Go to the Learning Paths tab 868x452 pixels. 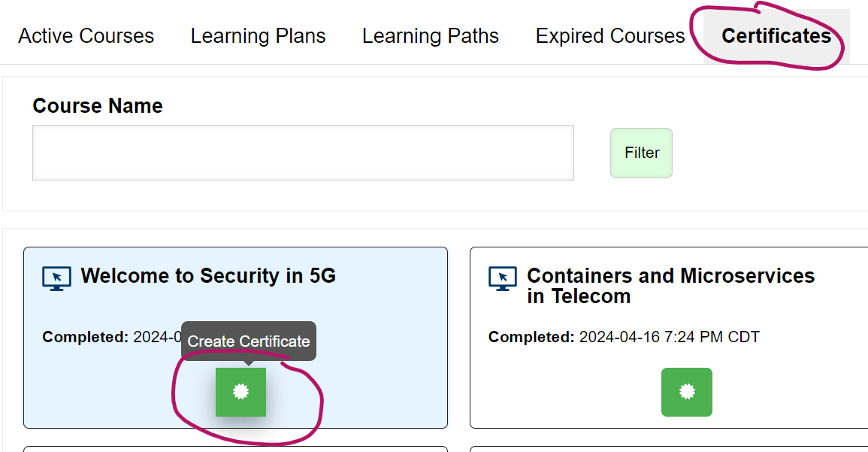pyautogui.click(x=430, y=36)
